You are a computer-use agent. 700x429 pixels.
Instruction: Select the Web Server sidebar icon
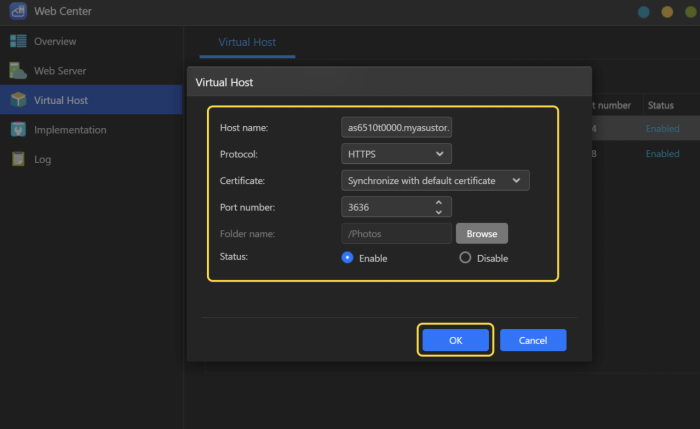pos(18,71)
